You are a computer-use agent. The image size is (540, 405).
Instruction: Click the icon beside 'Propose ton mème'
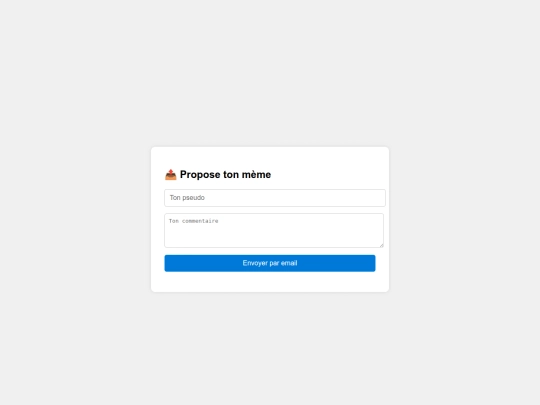click(170, 175)
